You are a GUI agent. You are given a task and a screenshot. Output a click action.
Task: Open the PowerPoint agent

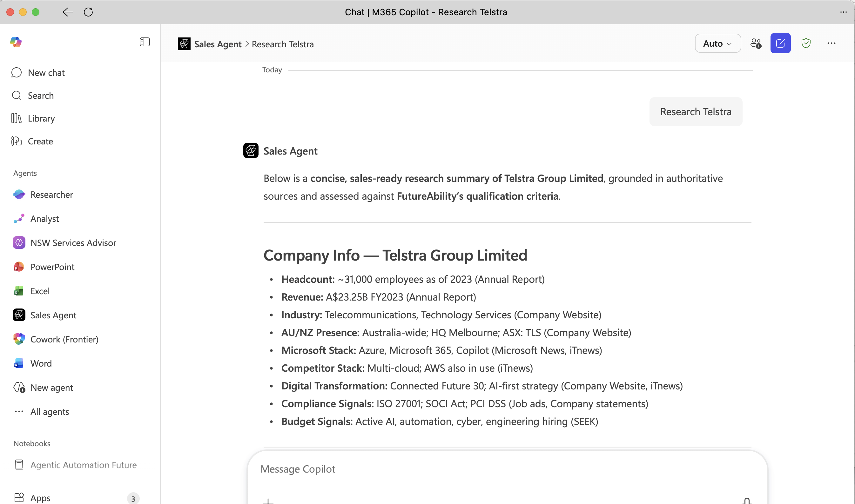(x=52, y=267)
